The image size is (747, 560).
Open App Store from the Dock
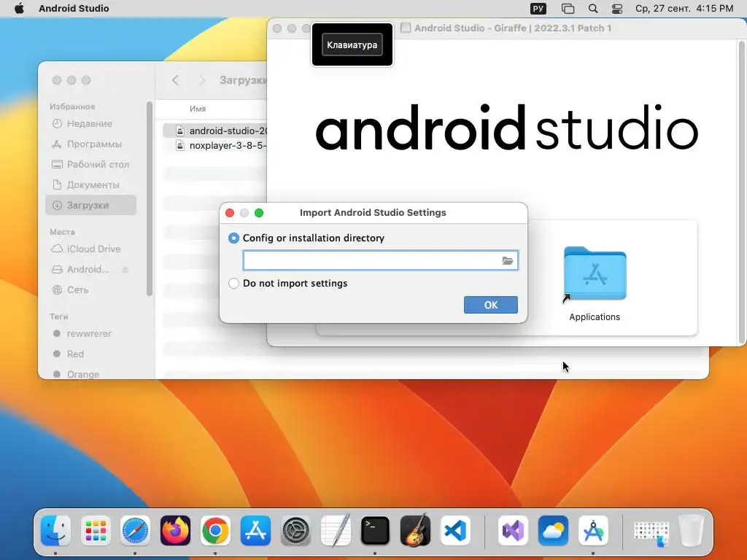coord(255,531)
